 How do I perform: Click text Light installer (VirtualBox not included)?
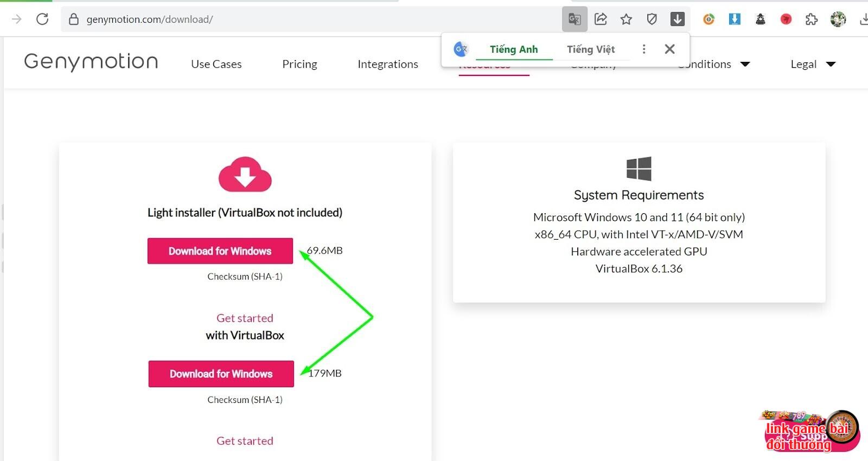(245, 213)
